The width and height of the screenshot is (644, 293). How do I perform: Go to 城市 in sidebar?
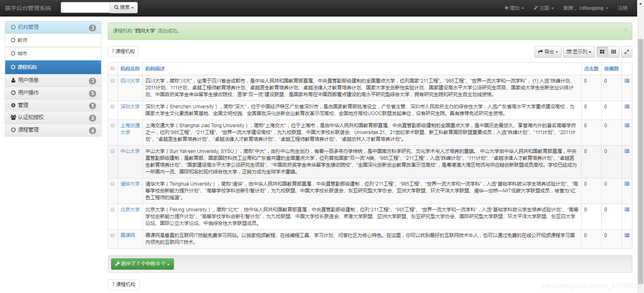coord(53,54)
